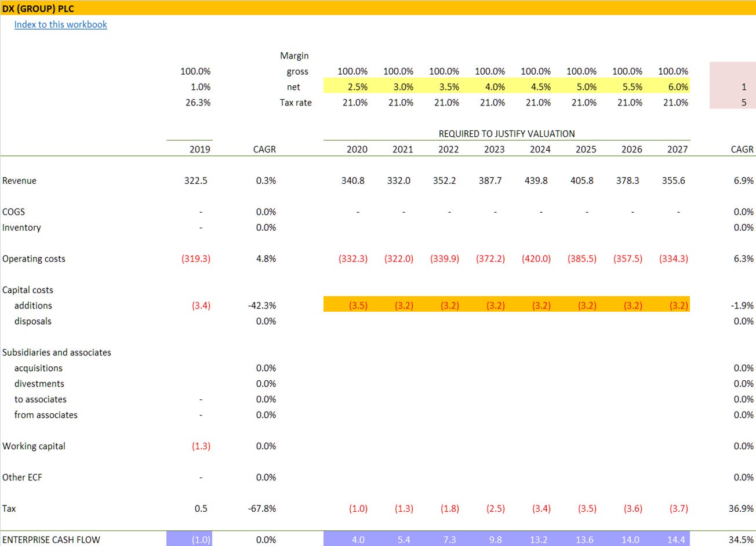Viewport: 756px width, 546px height.
Task: Select the 2023 Revenue value 387.7
Action: point(490,181)
